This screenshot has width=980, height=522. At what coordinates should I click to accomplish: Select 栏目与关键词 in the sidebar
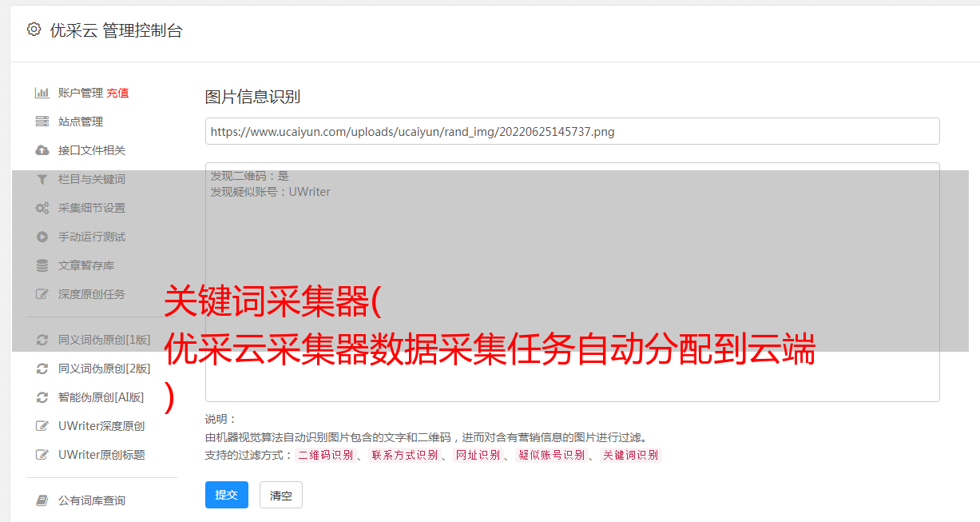[92, 179]
